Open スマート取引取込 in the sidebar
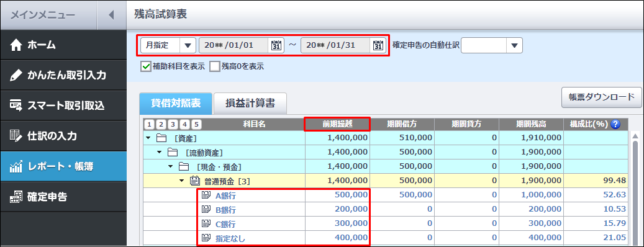The height and width of the screenshot is (247, 644). (x=63, y=106)
